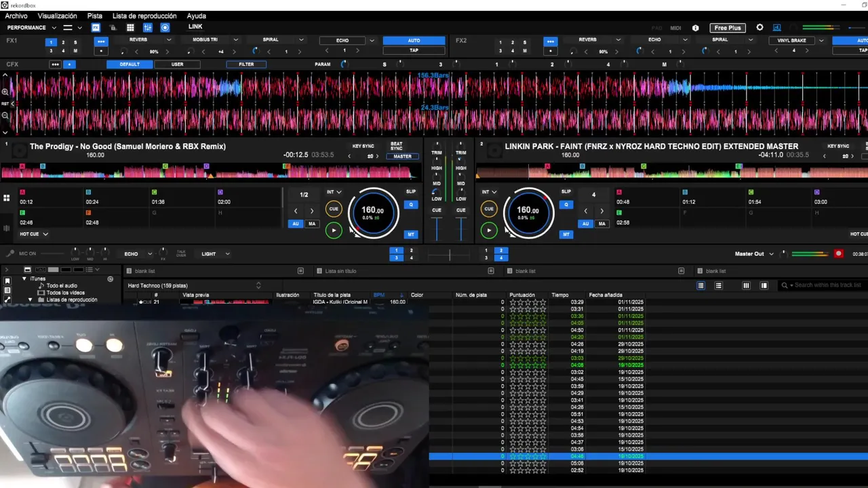Toggle deck 1 quantize Q button

point(411,205)
